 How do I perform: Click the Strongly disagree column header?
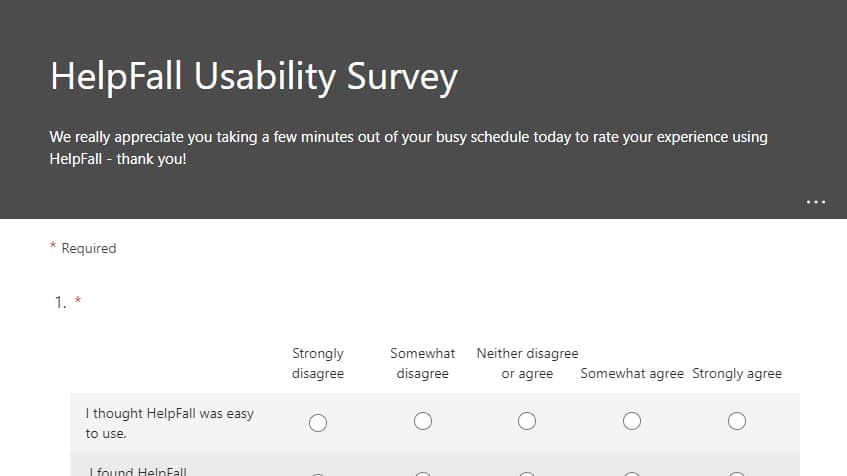pyautogui.click(x=318, y=363)
